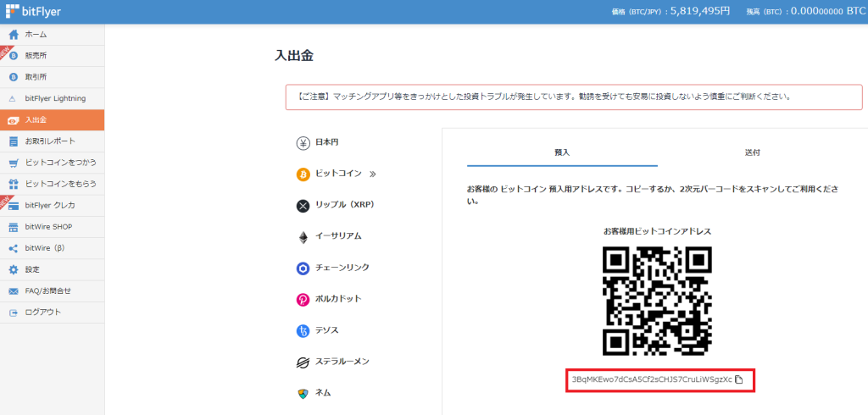Click the Bitcoin deposit QR code
868x415 pixels.
(x=657, y=301)
